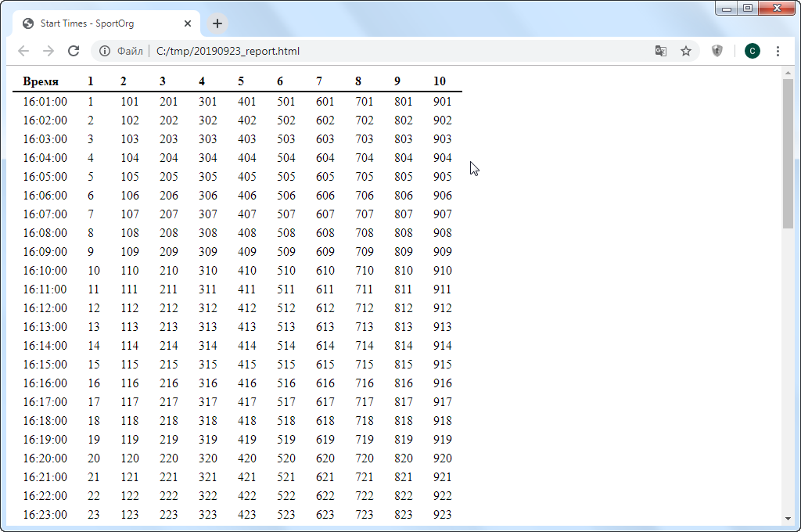
Task: Click column header 8
Action: click(358, 81)
